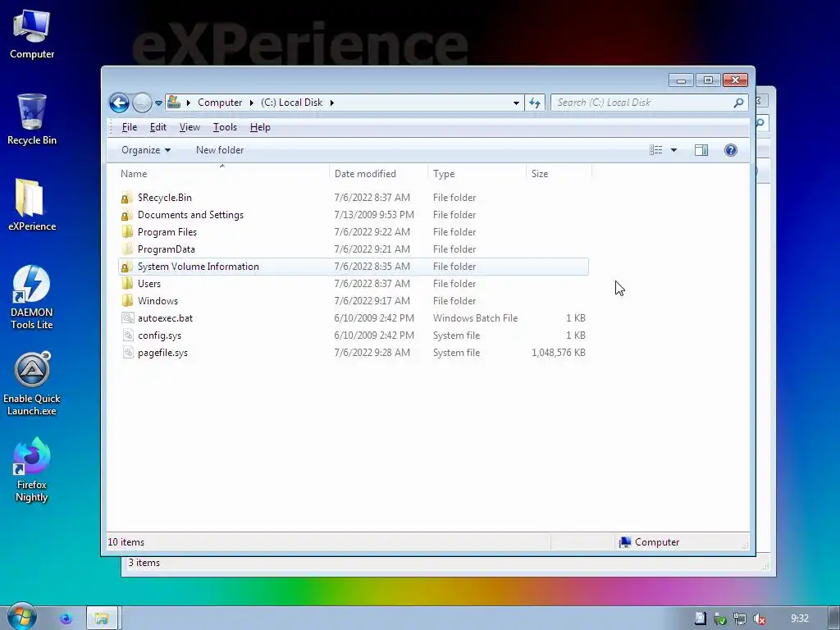840x630 pixels.
Task: Open the Windows Start orb
Action: (21, 617)
